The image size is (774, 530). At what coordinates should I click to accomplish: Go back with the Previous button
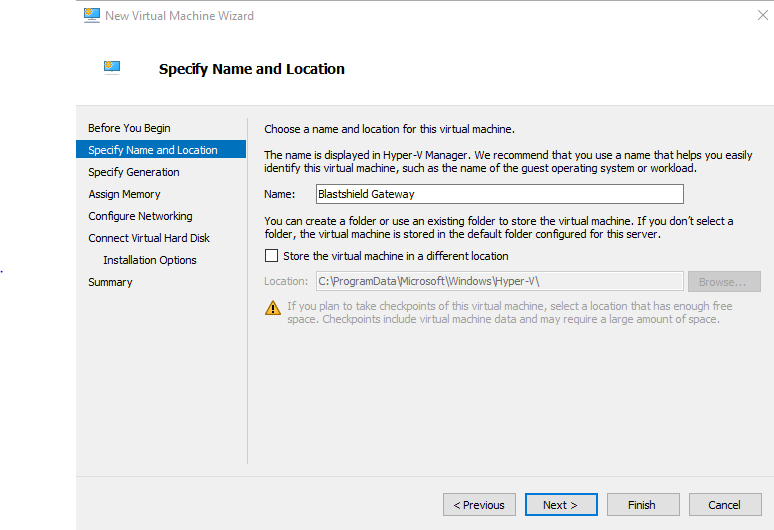coord(480,505)
